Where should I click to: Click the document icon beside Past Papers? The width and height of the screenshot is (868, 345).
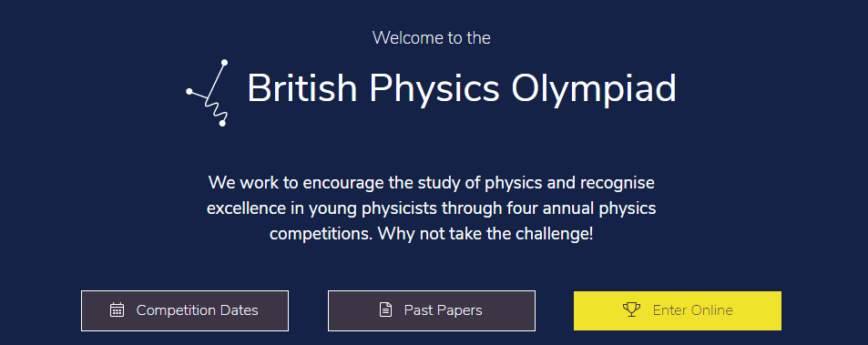pyautogui.click(x=385, y=309)
